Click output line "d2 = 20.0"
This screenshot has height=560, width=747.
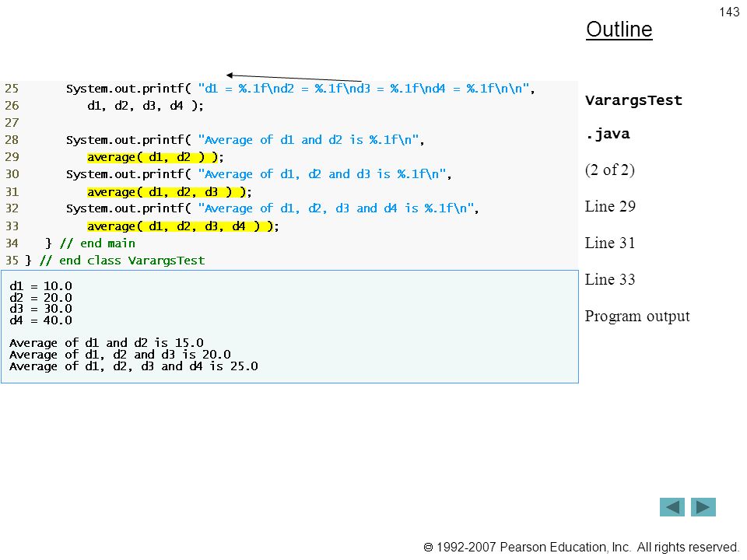click(x=41, y=298)
